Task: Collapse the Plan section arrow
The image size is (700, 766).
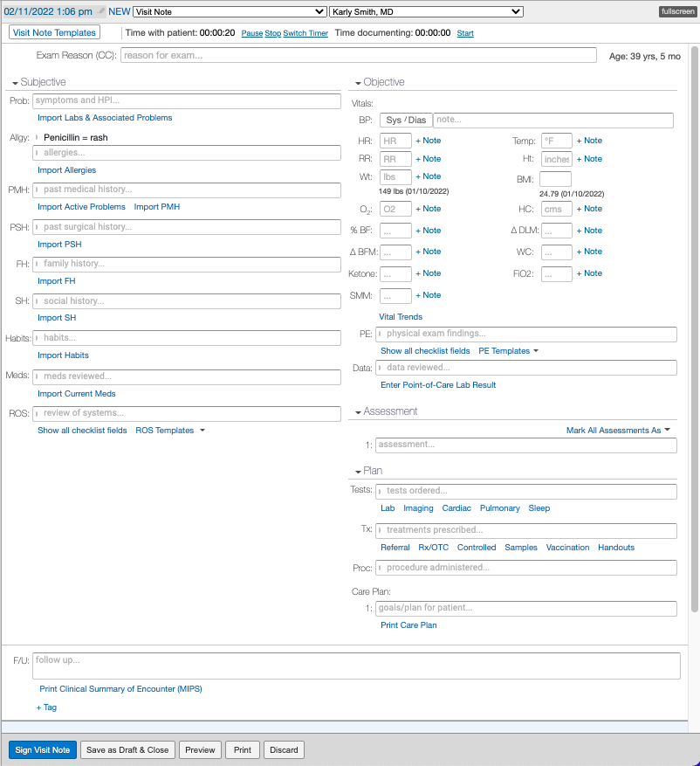Action: click(x=359, y=472)
